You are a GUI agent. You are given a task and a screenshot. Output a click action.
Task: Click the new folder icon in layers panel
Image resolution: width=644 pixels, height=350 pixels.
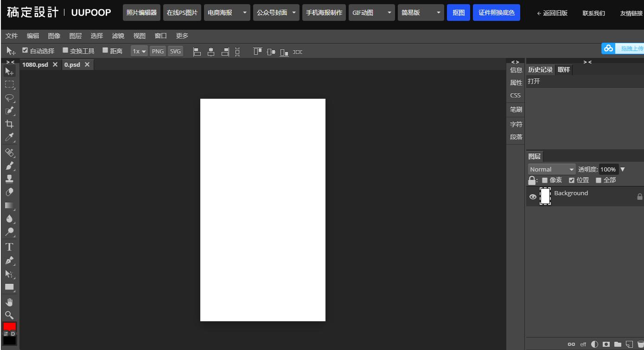pos(618,344)
